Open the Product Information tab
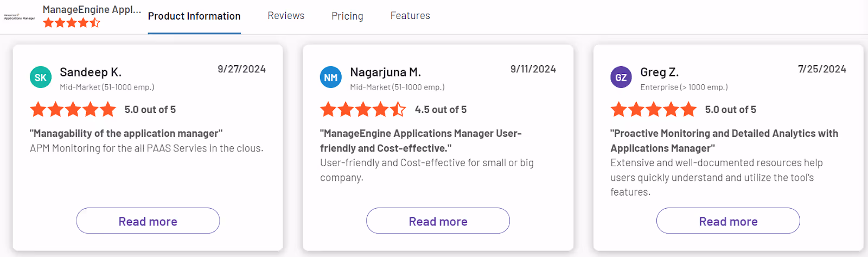The height and width of the screenshot is (257, 868). click(194, 16)
